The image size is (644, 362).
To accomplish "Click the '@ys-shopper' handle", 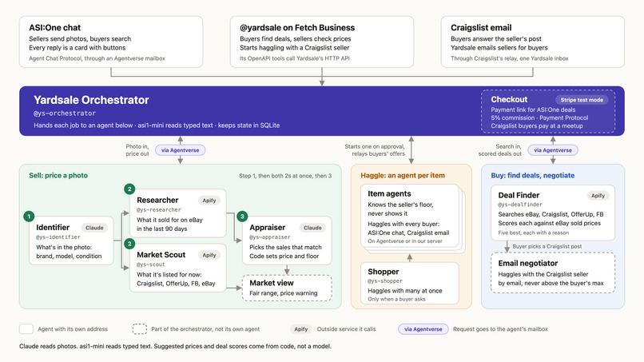I will pos(385,281).
